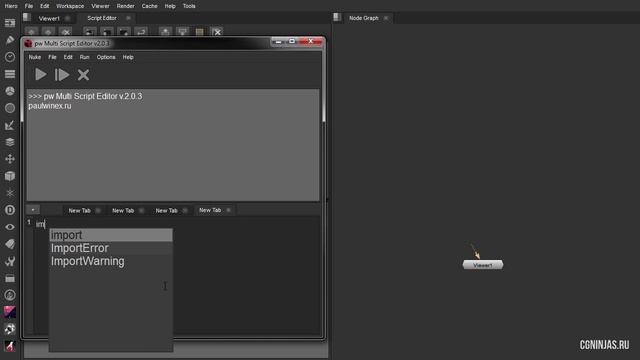Open the Render menu in main menu bar
The width and height of the screenshot is (640, 360).
coord(126,6)
